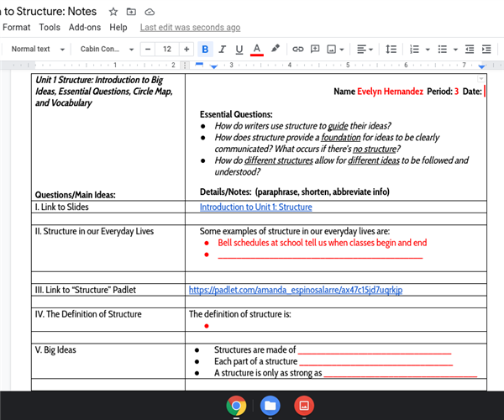Image resolution: width=504 pixels, height=420 pixels.
Task: Increase the indent
Action: (486, 50)
